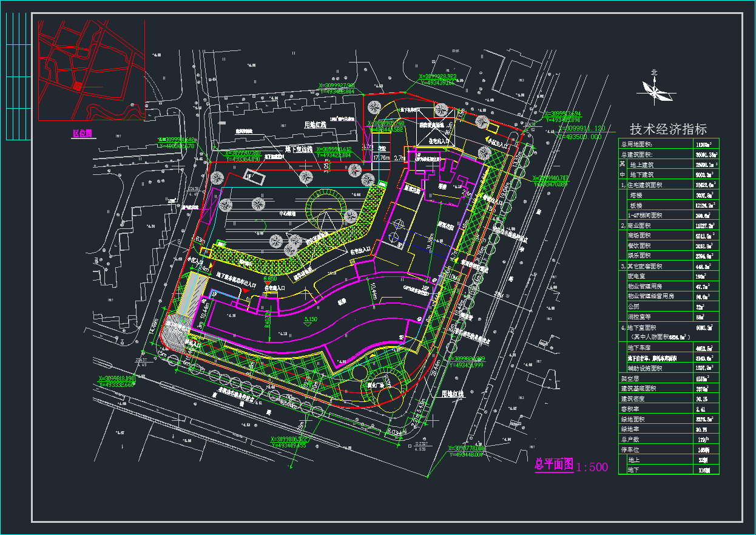
Task: Select the 消控室等 table entry
Action: coord(640,316)
